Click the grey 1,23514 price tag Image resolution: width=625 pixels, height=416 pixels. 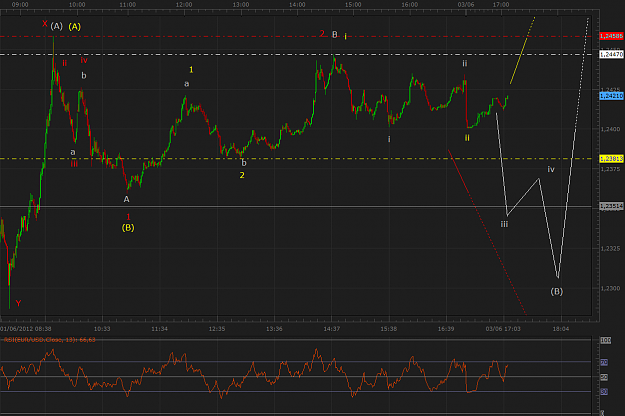[611, 206]
